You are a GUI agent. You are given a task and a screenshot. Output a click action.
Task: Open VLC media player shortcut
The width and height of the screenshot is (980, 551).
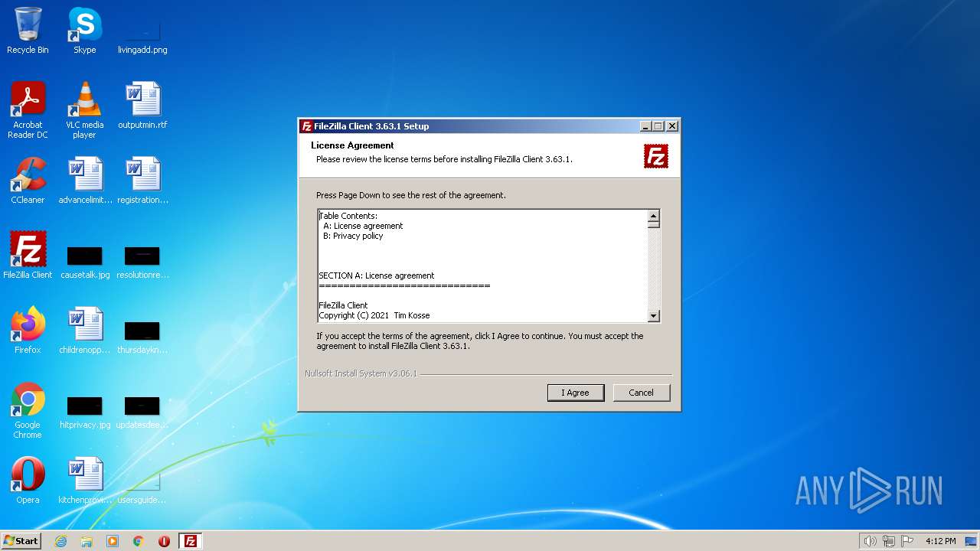(x=84, y=110)
